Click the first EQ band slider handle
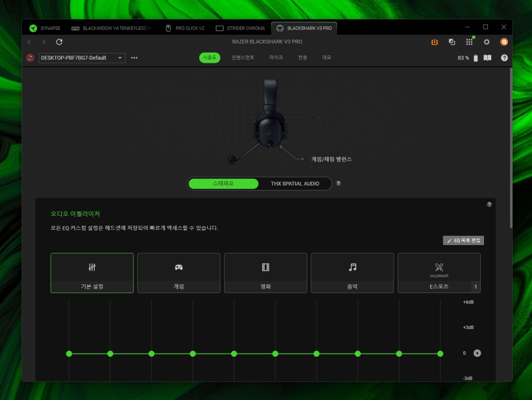This screenshot has height=400, width=532. (x=69, y=353)
